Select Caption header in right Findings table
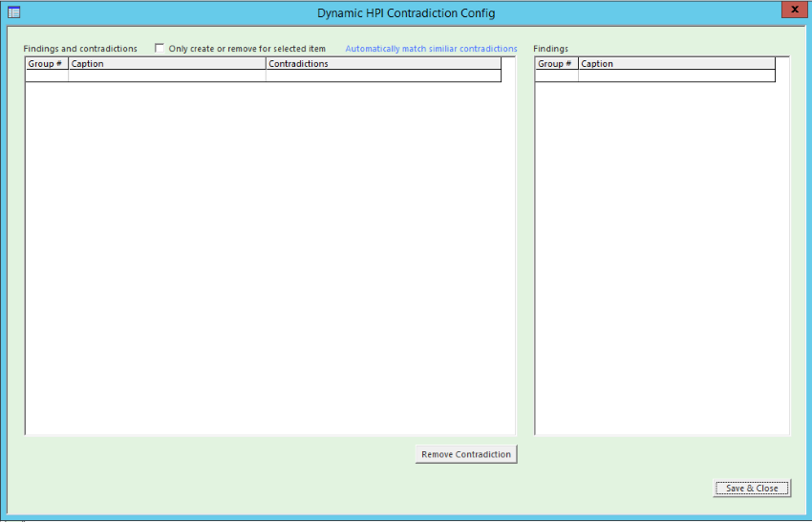 coord(677,63)
